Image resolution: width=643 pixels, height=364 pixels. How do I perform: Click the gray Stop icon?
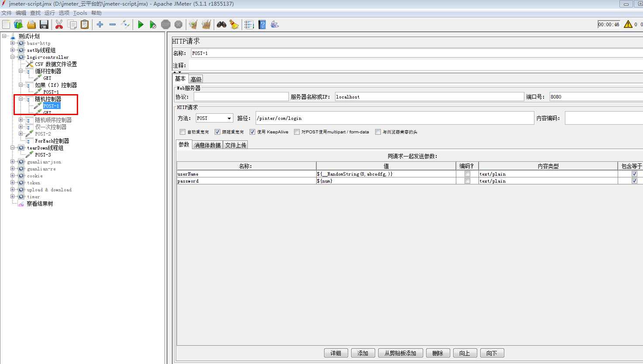[166, 24]
